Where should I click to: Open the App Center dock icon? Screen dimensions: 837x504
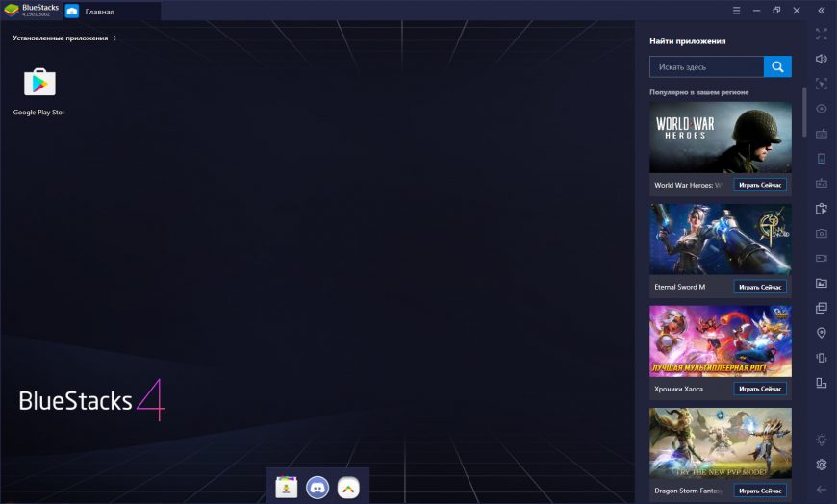point(286,488)
